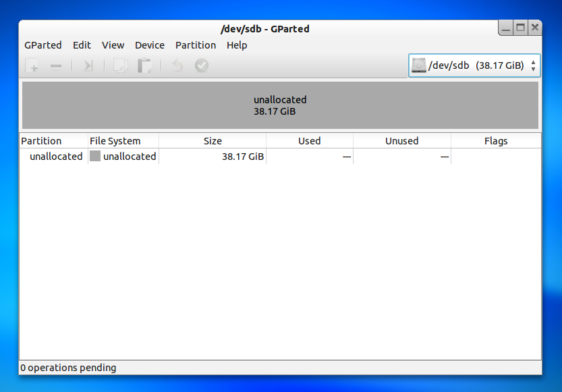Click the Partition column header

[53, 141]
